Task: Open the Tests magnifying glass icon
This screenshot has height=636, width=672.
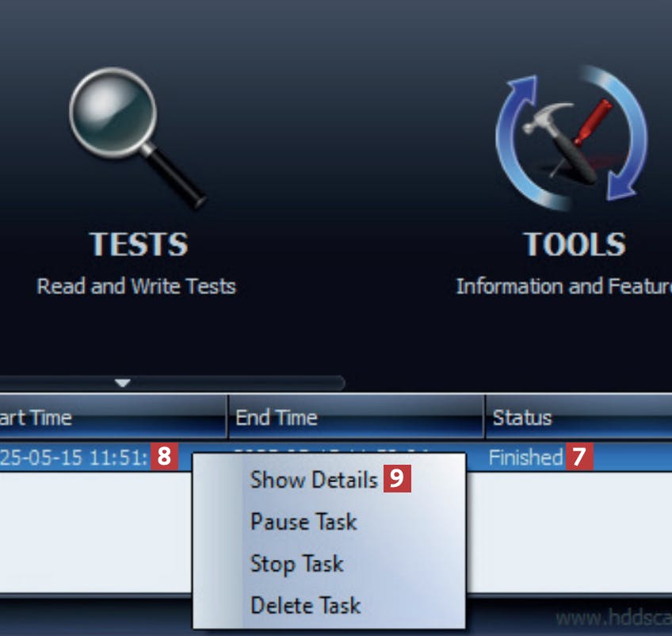Action: (137, 138)
